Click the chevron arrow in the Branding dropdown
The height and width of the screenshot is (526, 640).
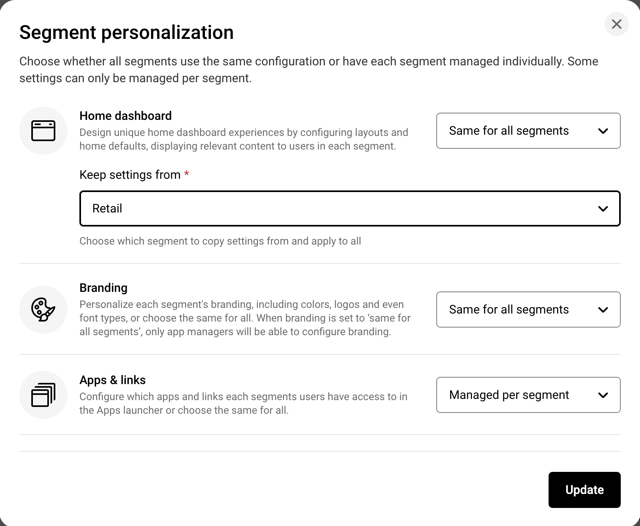(x=602, y=310)
